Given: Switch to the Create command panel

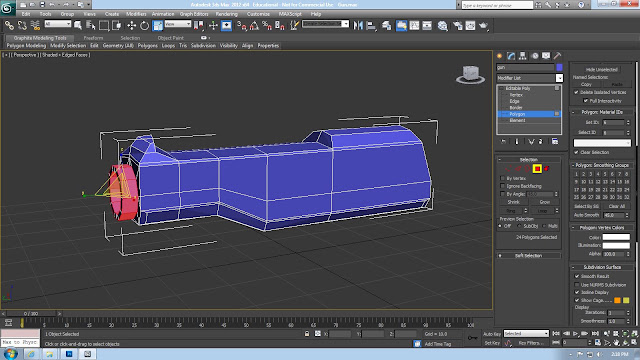Looking at the screenshot, I should [500, 56].
